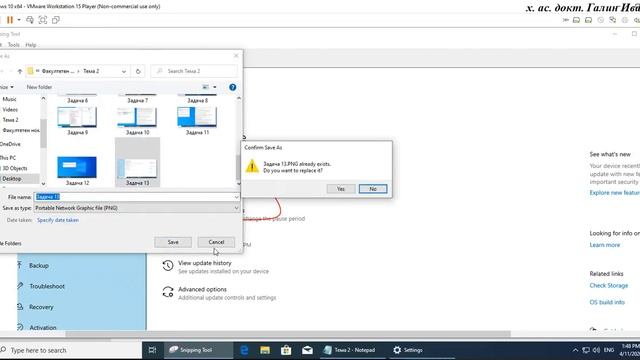Click the File name text field
Viewport: 640px width, 360px height.
coord(133,197)
